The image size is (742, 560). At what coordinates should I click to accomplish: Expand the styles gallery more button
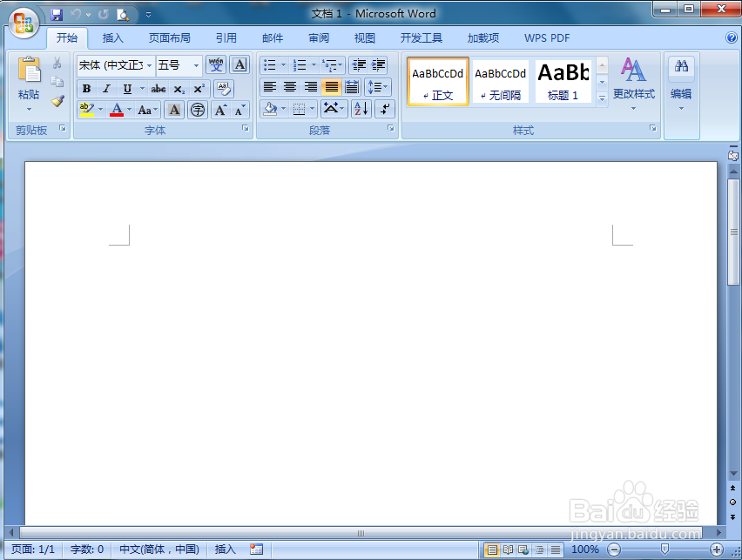[602, 98]
